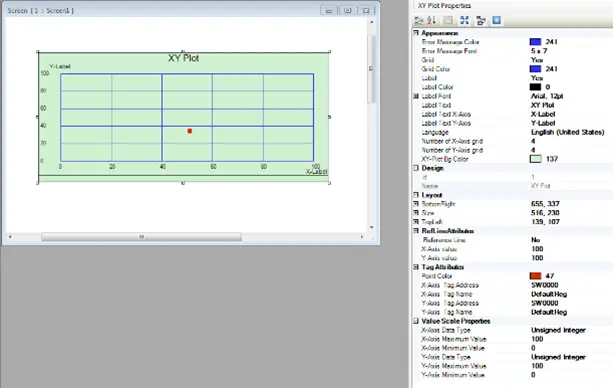Select the X-Axis Tag Name DefaultReg
Image resolution: width=613 pixels, height=388 pixels.
coord(549,294)
